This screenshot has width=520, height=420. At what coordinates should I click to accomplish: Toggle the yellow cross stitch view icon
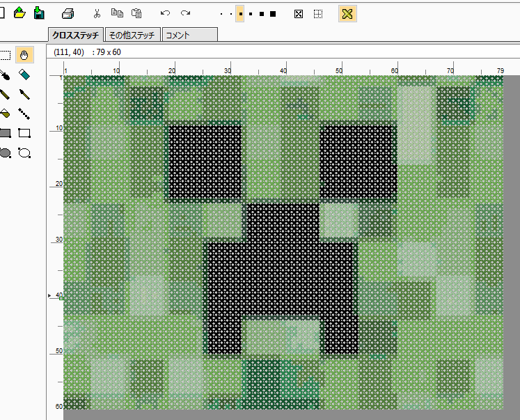coord(347,14)
